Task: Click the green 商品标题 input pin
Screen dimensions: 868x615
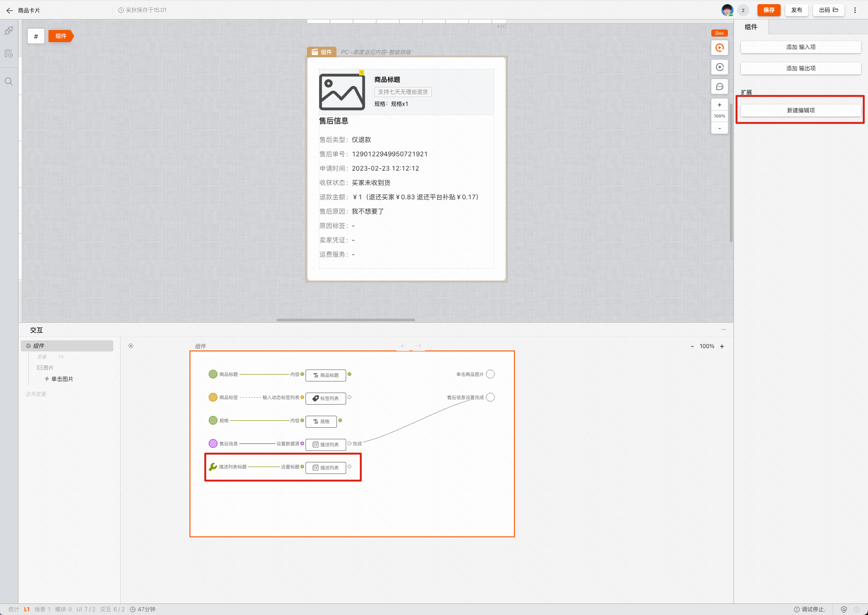Action: point(213,374)
